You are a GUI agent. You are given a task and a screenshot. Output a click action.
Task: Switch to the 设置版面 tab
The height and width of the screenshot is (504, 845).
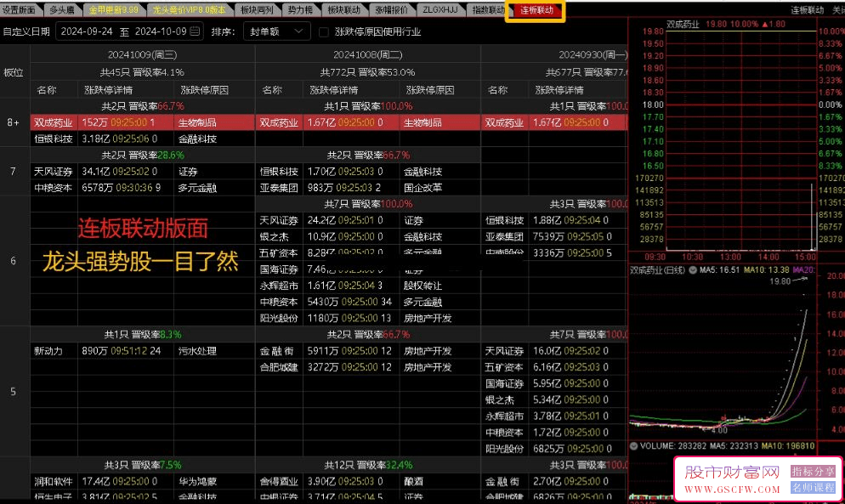coord(20,9)
